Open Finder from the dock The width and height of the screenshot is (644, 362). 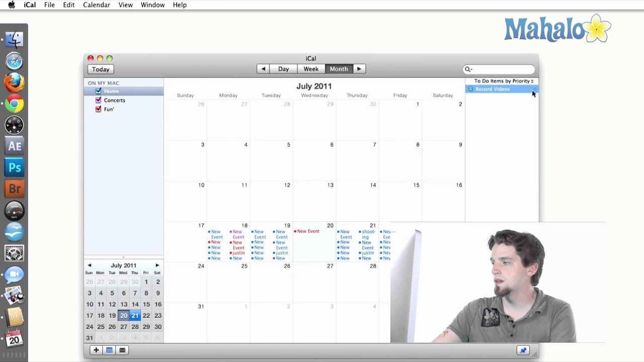(14, 40)
